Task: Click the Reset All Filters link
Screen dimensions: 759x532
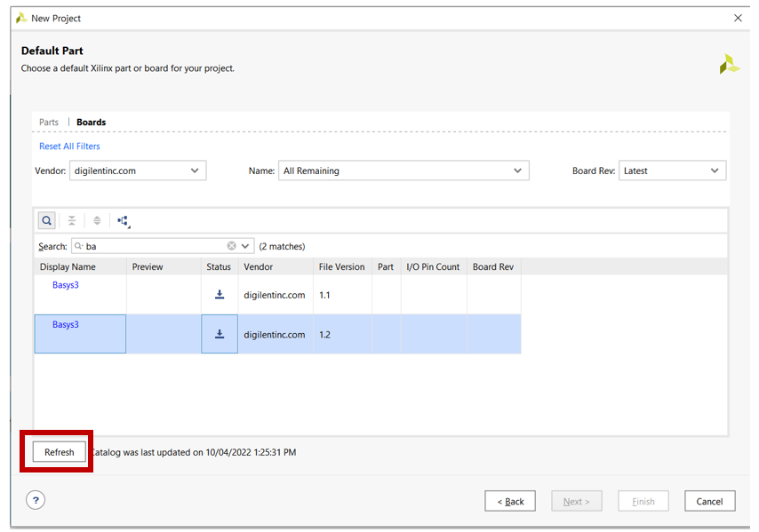Action: point(69,146)
